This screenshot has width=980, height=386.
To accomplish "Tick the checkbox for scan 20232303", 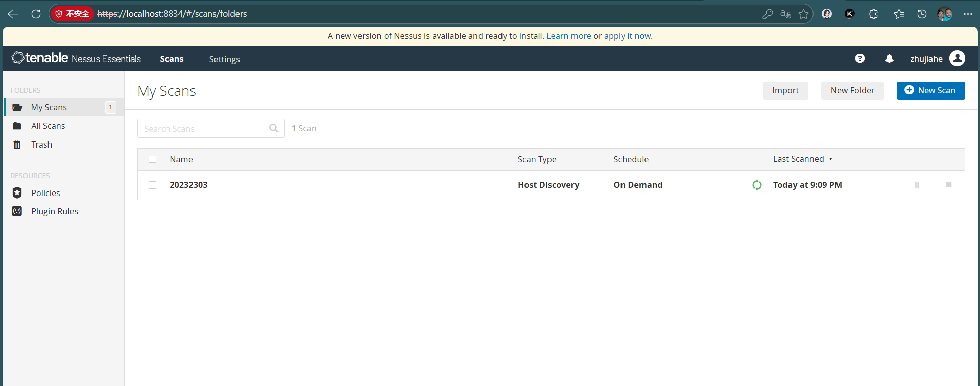I will (x=152, y=185).
